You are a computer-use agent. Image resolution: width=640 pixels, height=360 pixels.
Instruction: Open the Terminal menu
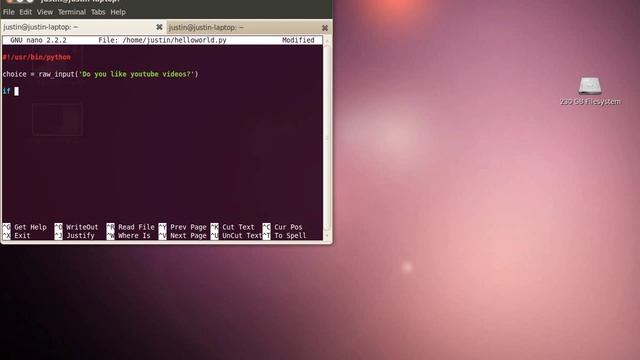[x=72, y=12]
